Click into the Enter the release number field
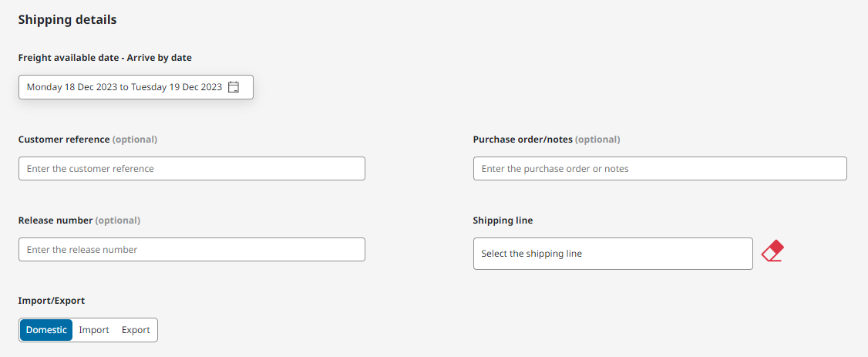Image resolution: width=868 pixels, height=357 pixels. pos(191,250)
